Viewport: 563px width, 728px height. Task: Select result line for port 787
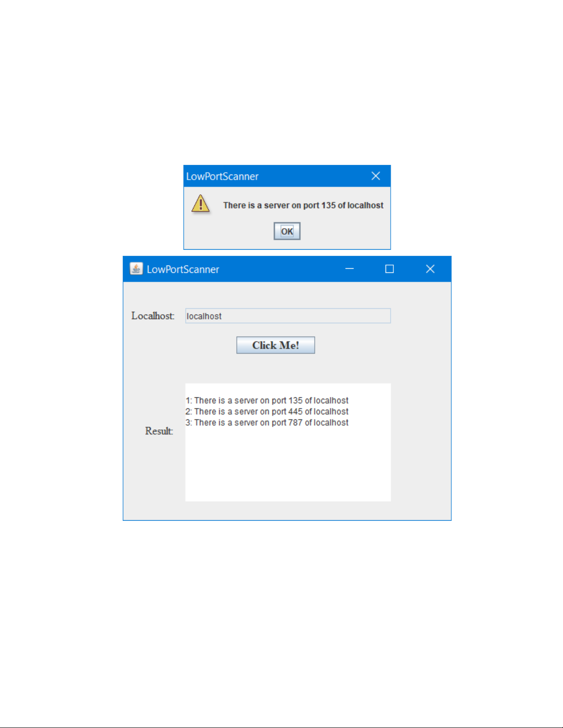267,423
